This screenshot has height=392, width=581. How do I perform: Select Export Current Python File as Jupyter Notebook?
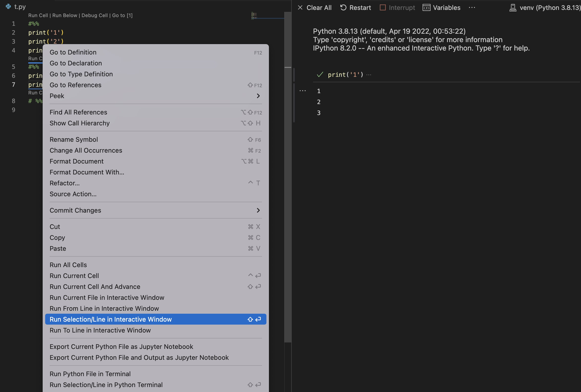[121, 346]
